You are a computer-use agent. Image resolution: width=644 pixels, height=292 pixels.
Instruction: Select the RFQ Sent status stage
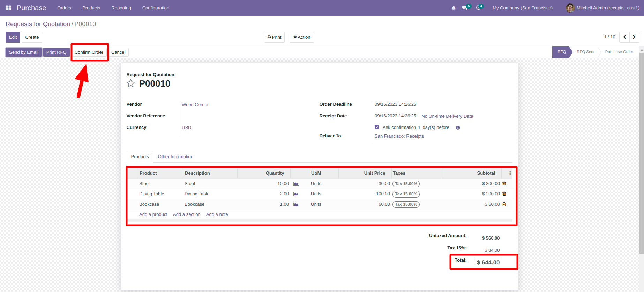pos(585,52)
